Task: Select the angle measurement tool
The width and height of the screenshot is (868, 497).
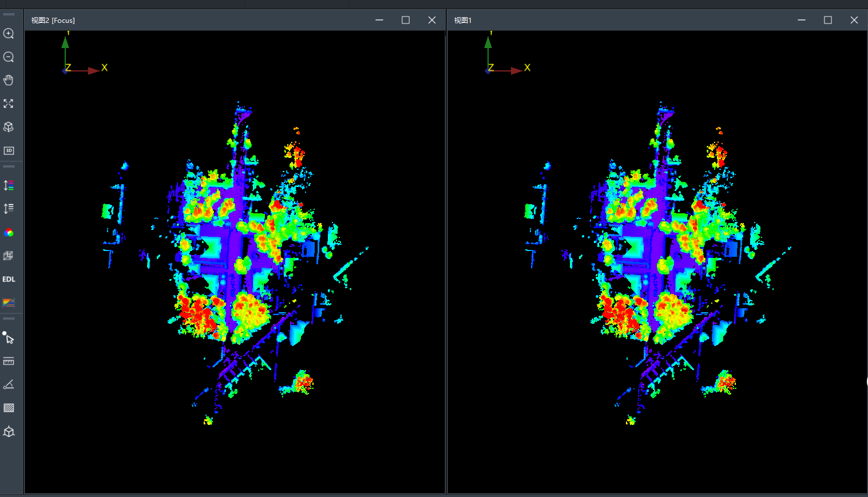Action: coord(9,385)
